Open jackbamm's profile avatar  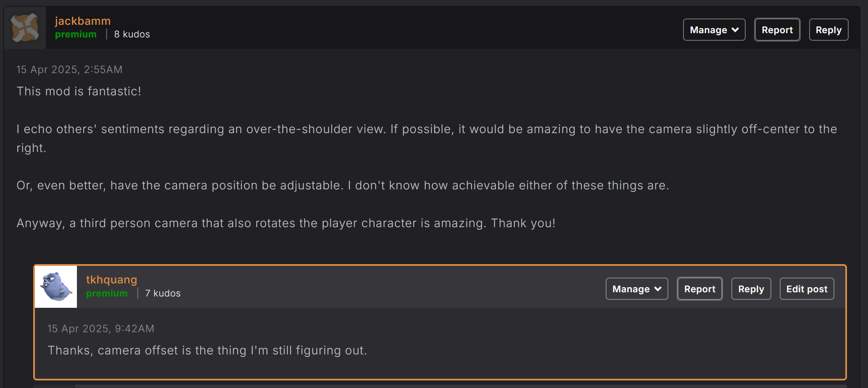point(25,27)
